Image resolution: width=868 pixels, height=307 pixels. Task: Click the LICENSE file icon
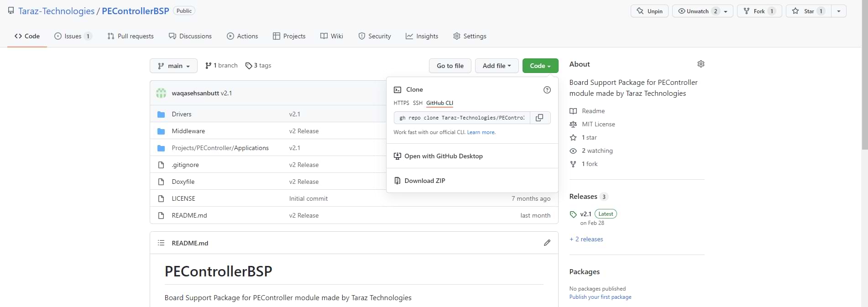point(161,198)
